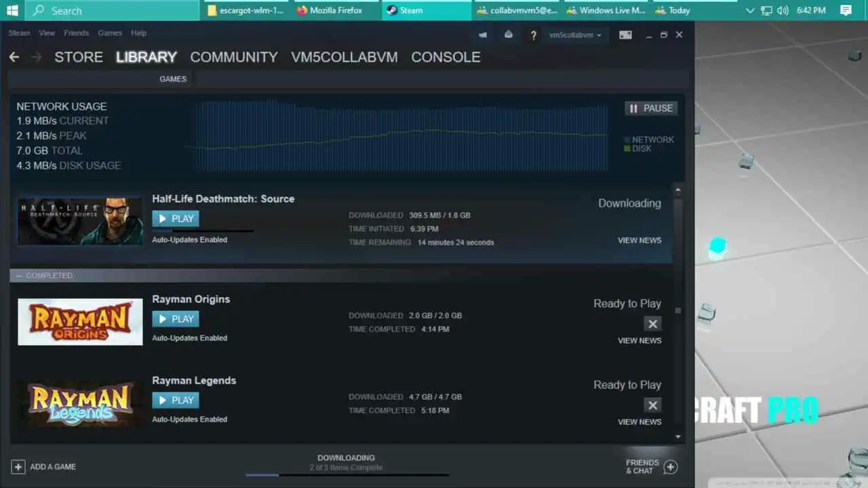This screenshot has width=868, height=488.
Task: Play Half-Life Deathmatch: Source
Action: [176, 219]
